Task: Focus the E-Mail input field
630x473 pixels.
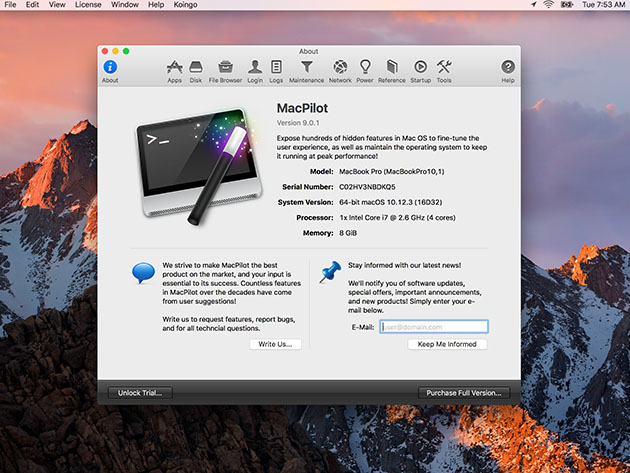Action: 434,326
